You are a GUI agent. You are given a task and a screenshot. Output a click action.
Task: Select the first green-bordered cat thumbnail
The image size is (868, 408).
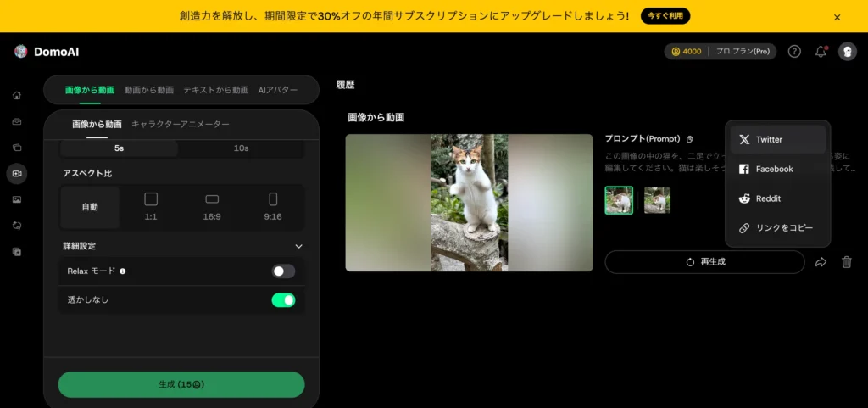click(x=619, y=200)
